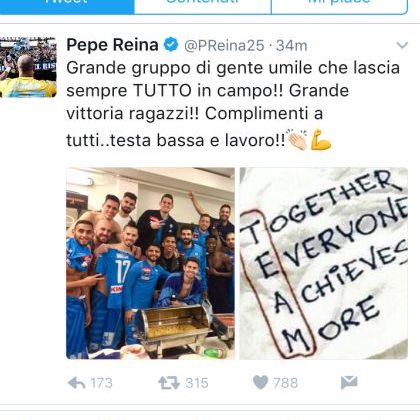Image resolution: width=420 pixels, height=420 pixels.
Task: Like the tweet with heart icon
Action: coord(261,383)
